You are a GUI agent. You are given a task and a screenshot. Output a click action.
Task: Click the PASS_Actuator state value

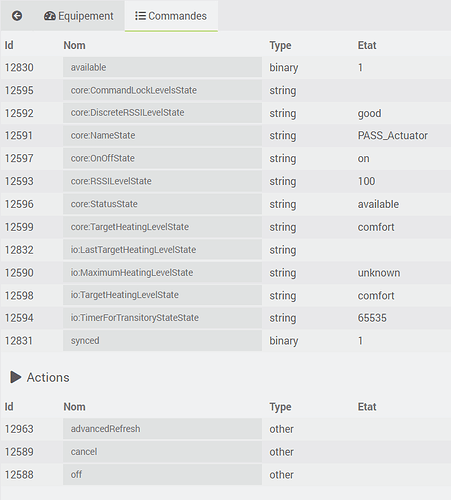click(x=393, y=136)
